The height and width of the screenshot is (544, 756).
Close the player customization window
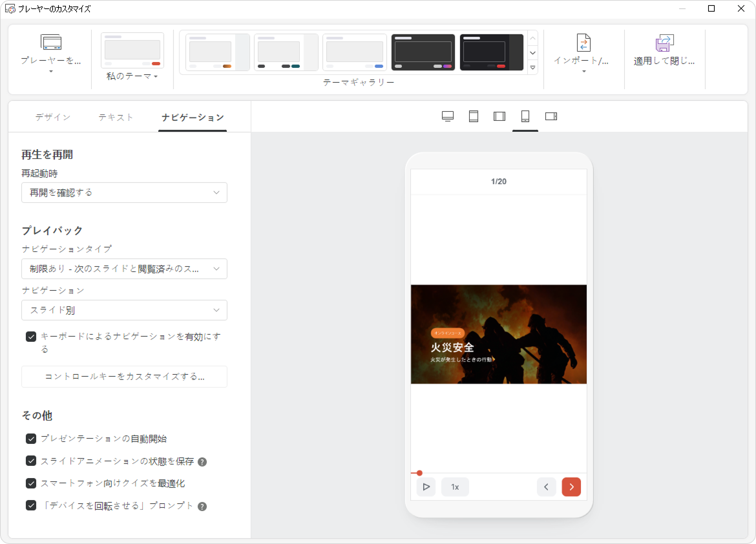[x=741, y=8]
